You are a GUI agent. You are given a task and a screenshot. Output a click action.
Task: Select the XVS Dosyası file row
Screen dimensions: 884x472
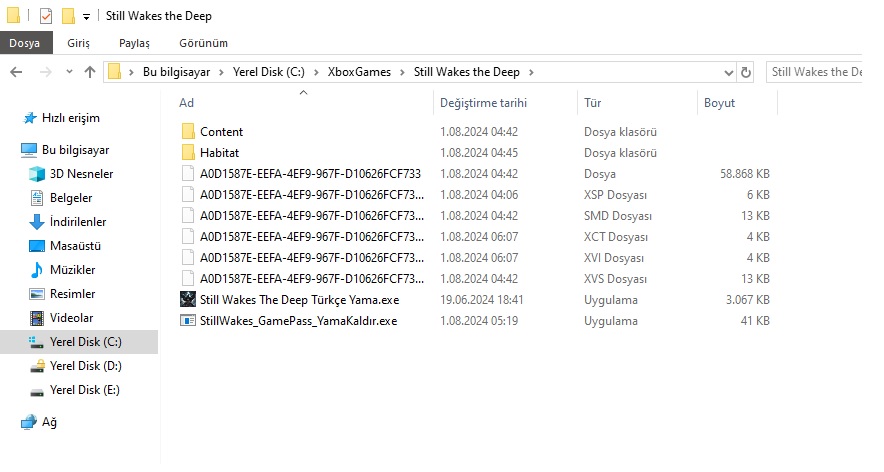(475, 279)
